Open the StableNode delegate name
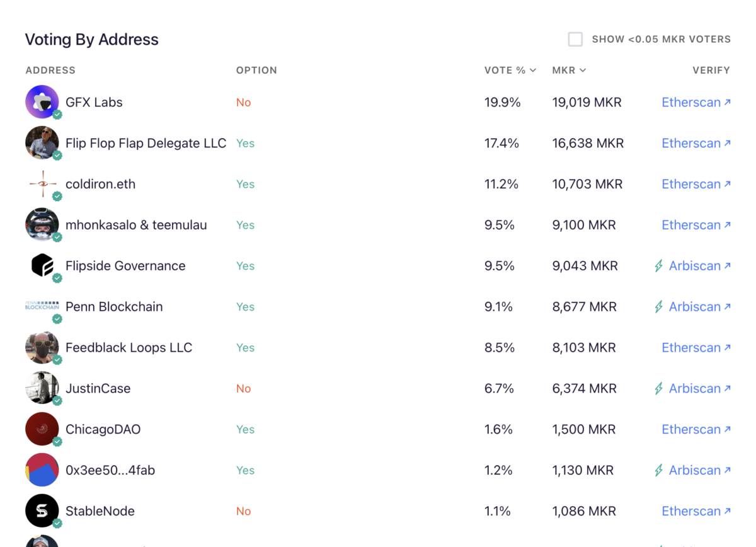The width and height of the screenshot is (756, 547). pyautogui.click(x=100, y=511)
